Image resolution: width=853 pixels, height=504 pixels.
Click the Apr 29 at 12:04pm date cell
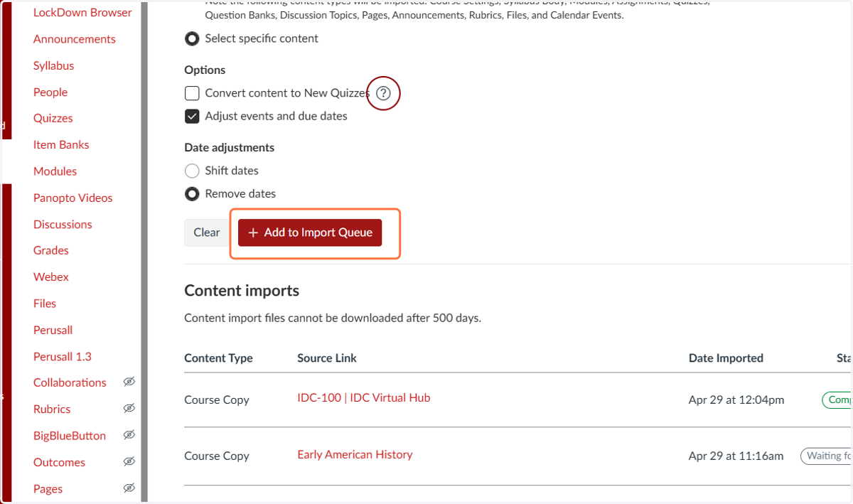[736, 400]
